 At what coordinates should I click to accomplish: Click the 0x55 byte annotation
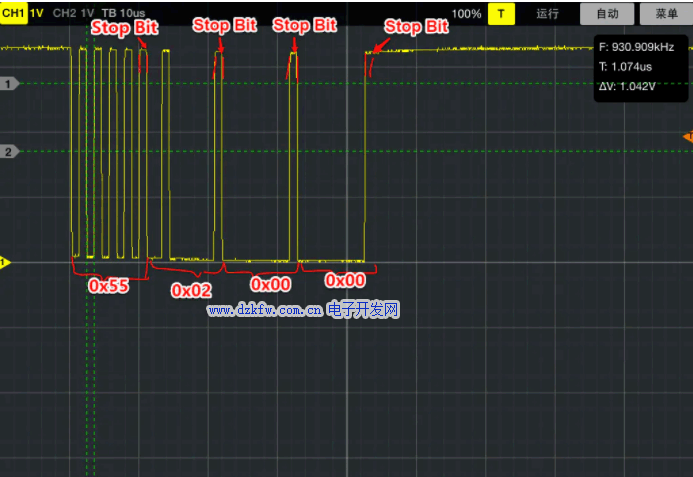[109, 285]
